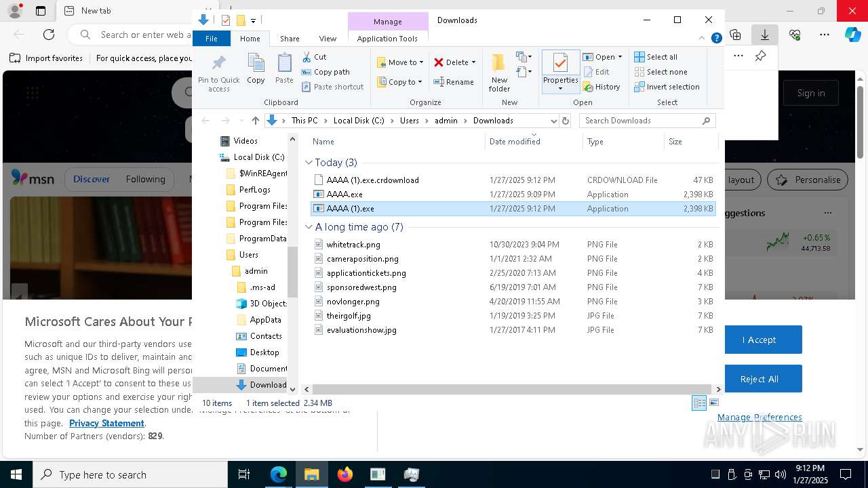Click the Copy icon in Clipboard group
The image size is (868, 488).
coord(256,68)
